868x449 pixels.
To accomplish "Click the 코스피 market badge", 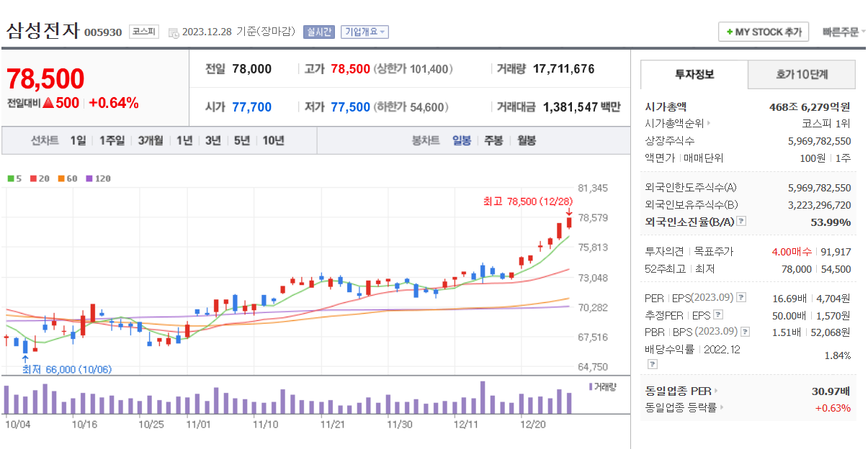I will click(x=144, y=32).
